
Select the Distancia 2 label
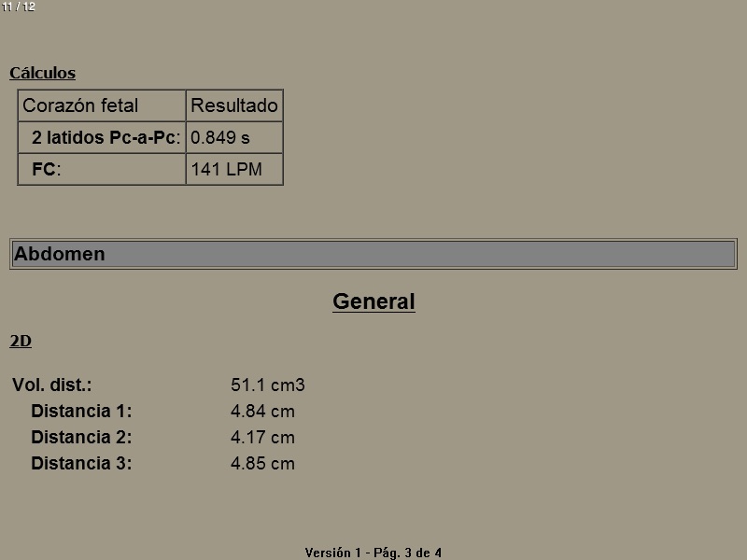point(81,438)
